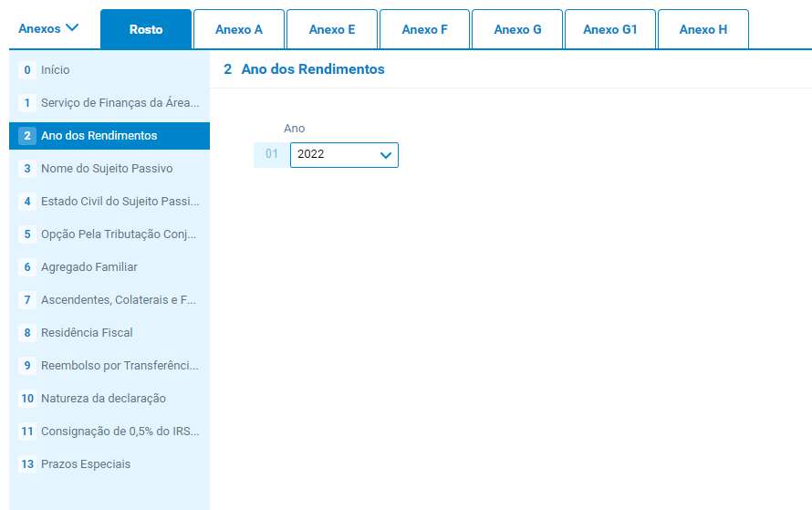
Task: Open the Anexo G tab
Action: 517,29
